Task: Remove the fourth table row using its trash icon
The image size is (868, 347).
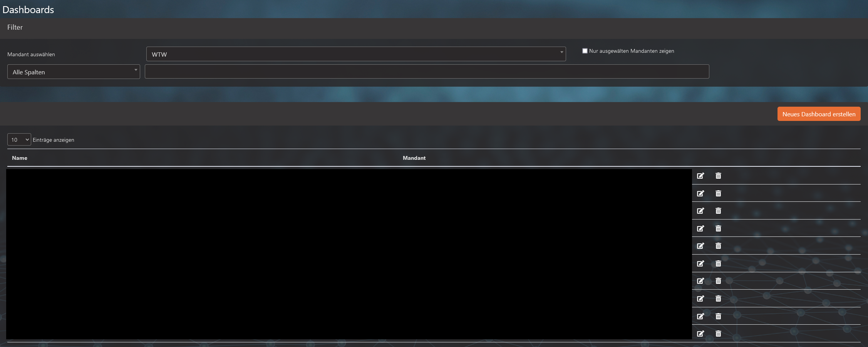Action: (x=718, y=228)
